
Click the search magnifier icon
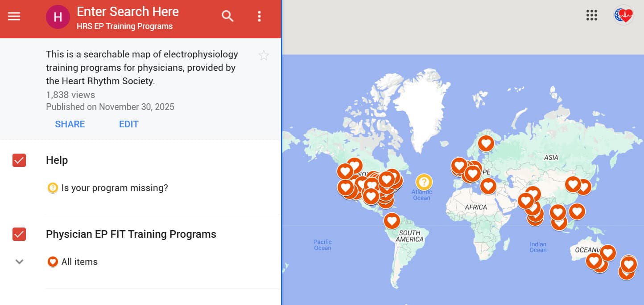[x=227, y=16]
